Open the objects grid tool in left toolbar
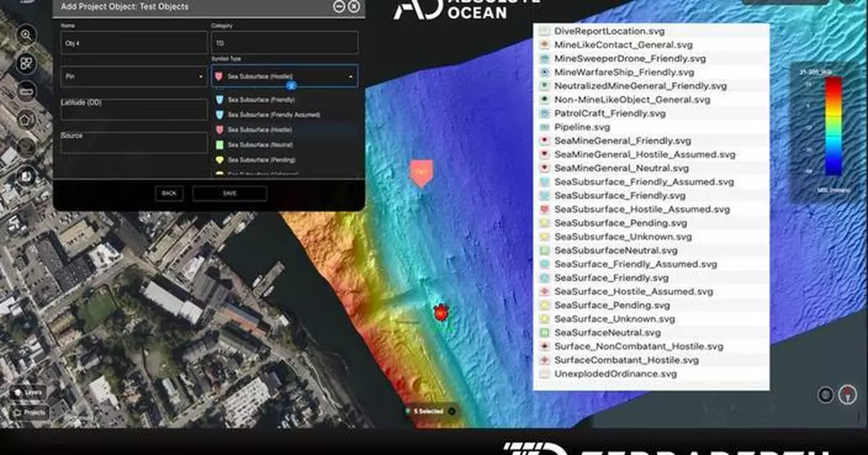 [x=27, y=63]
